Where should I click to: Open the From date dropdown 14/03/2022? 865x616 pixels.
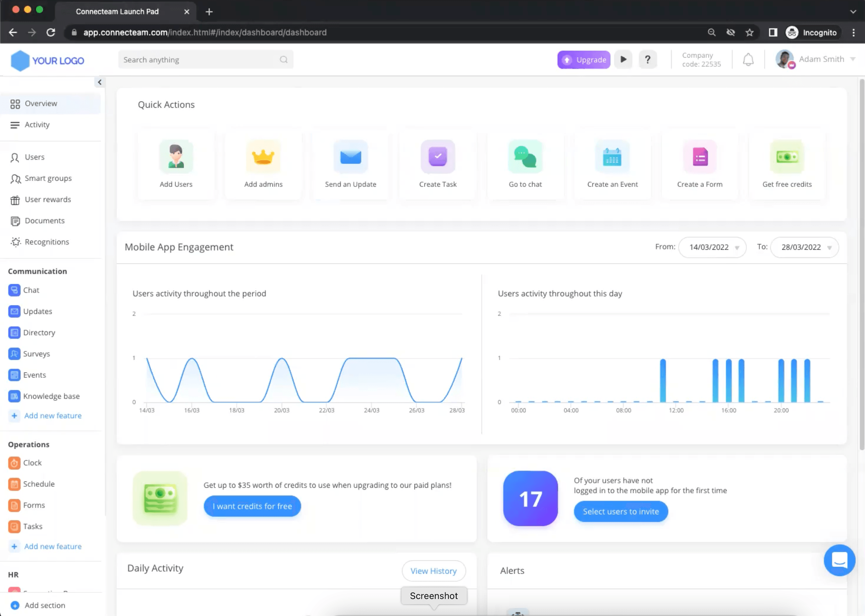click(x=712, y=247)
